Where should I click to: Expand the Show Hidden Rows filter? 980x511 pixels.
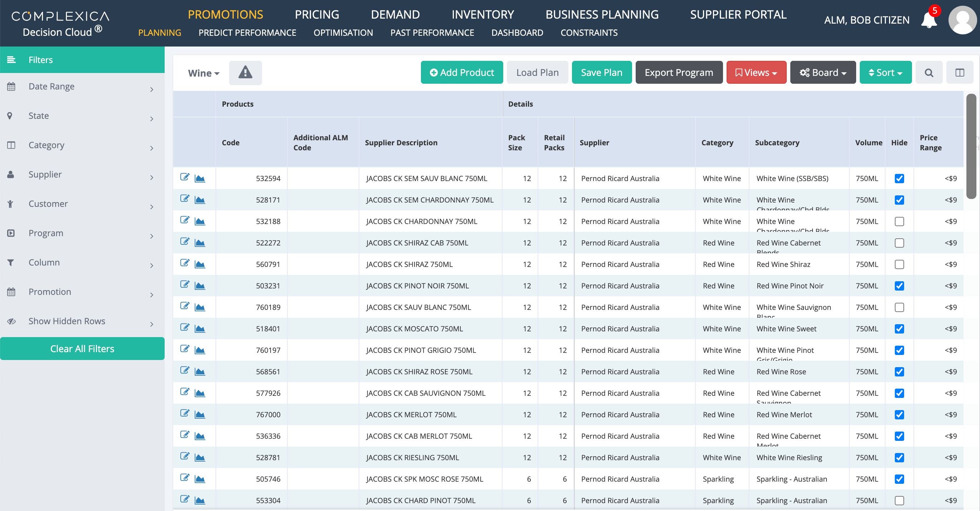point(82,321)
